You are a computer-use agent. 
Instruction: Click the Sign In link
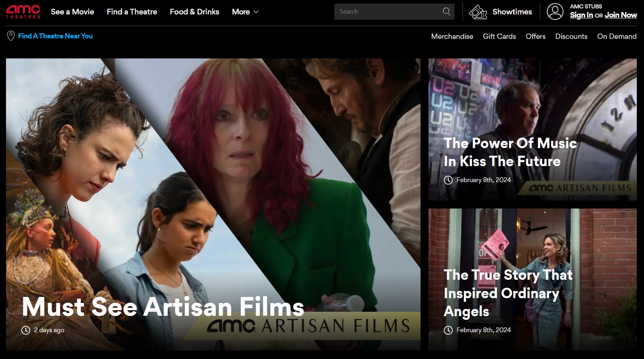581,15
